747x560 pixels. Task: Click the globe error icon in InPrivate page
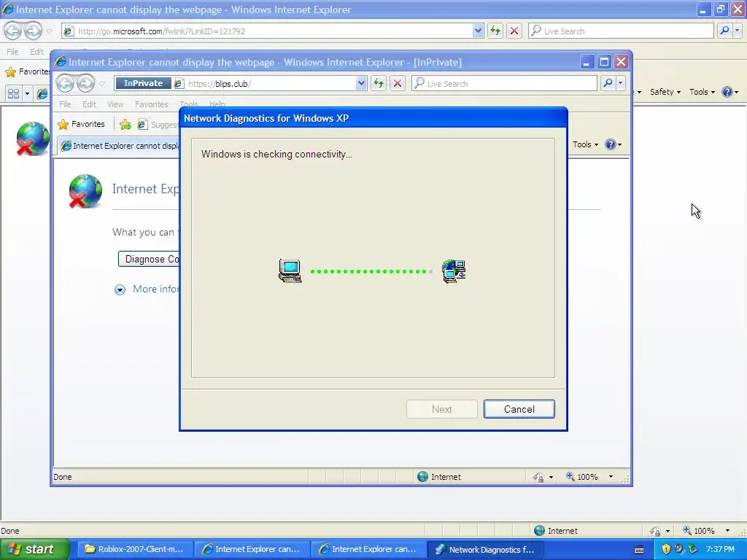[85, 192]
